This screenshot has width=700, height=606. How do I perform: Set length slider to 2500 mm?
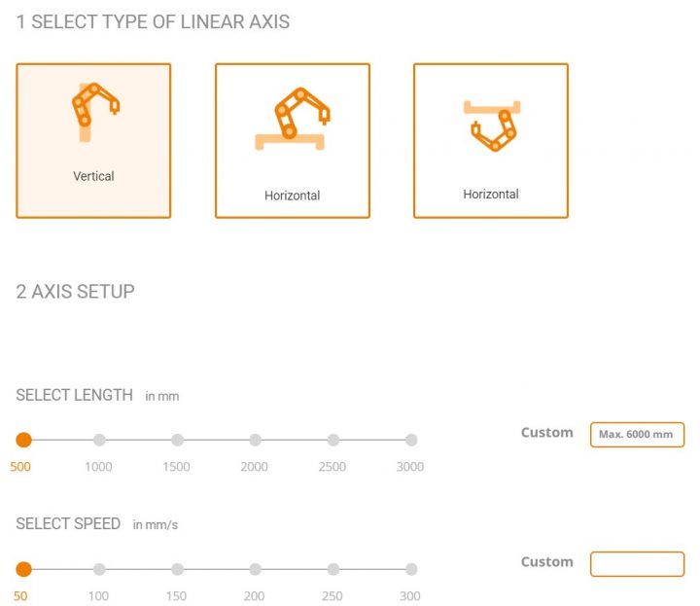tap(333, 440)
